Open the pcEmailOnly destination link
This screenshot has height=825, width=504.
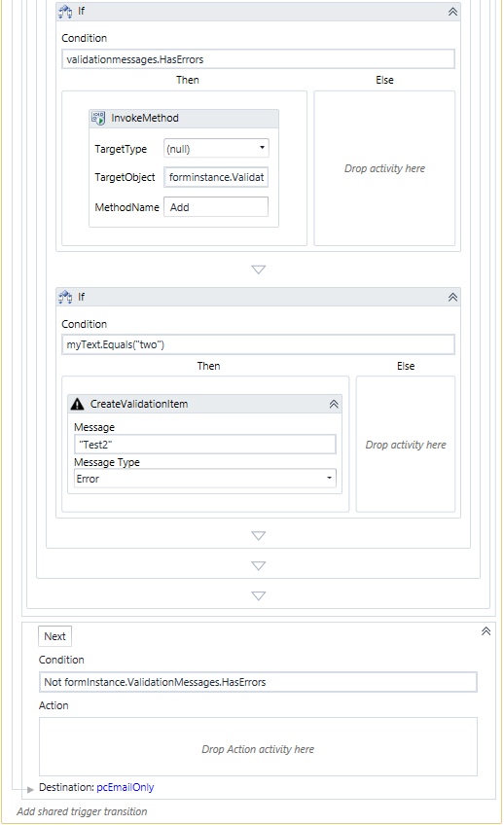pos(126,787)
